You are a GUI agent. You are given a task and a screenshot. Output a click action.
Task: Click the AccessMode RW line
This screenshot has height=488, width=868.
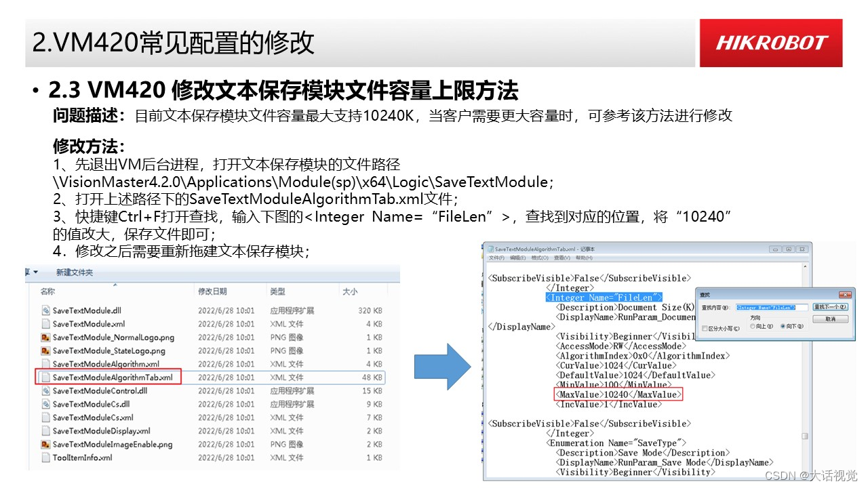[621, 346]
